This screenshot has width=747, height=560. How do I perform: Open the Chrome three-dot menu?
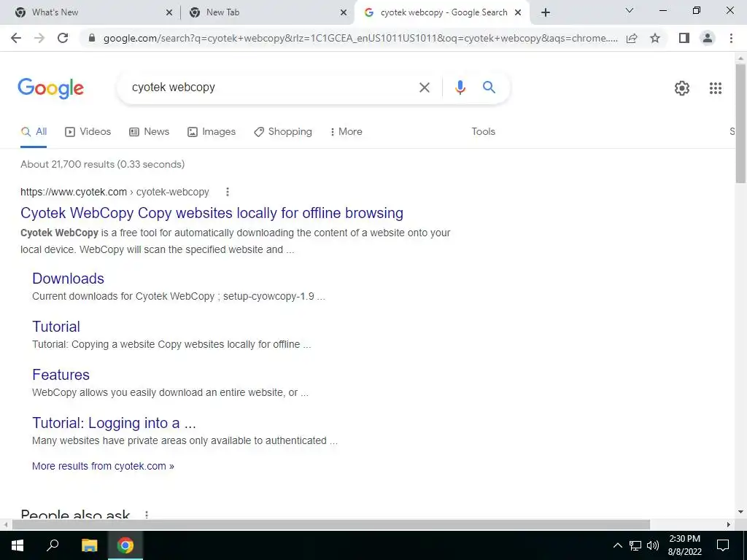[x=731, y=38]
